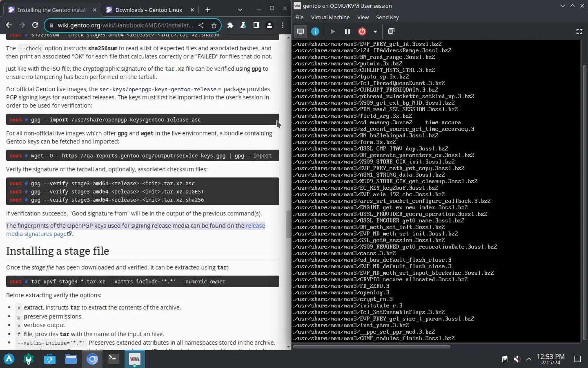The image size is (588, 368).
Task: Click gpg --verify .tar.xz.DIGEST line
Action: point(107,191)
